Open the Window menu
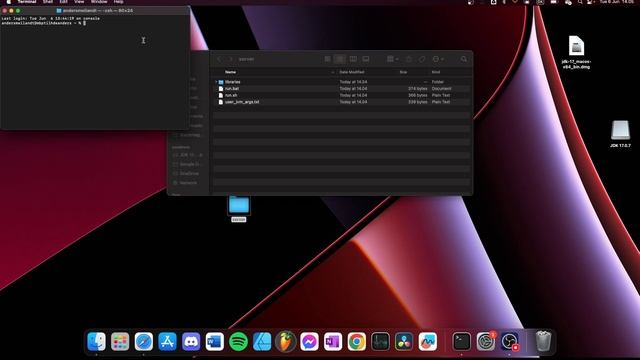This screenshot has width=640, height=360. [x=99, y=2]
